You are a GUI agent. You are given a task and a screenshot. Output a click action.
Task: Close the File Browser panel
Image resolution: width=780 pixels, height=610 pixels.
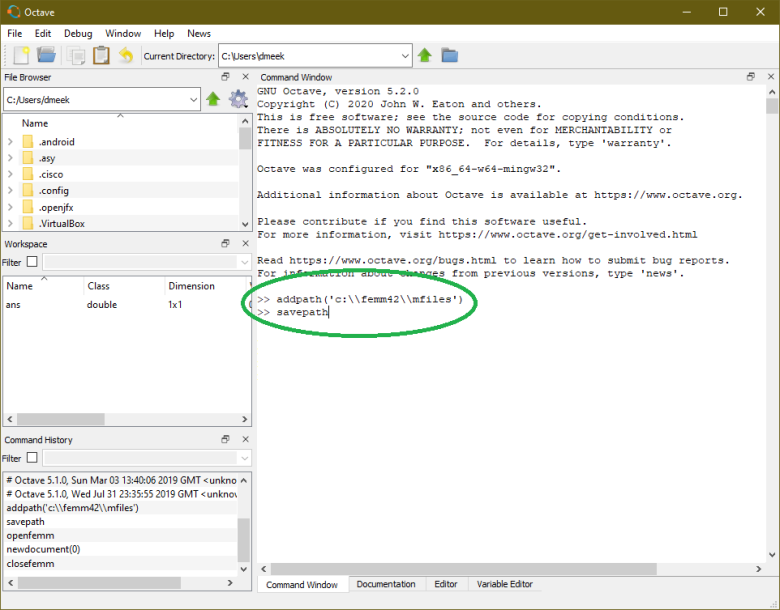[245, 77]
